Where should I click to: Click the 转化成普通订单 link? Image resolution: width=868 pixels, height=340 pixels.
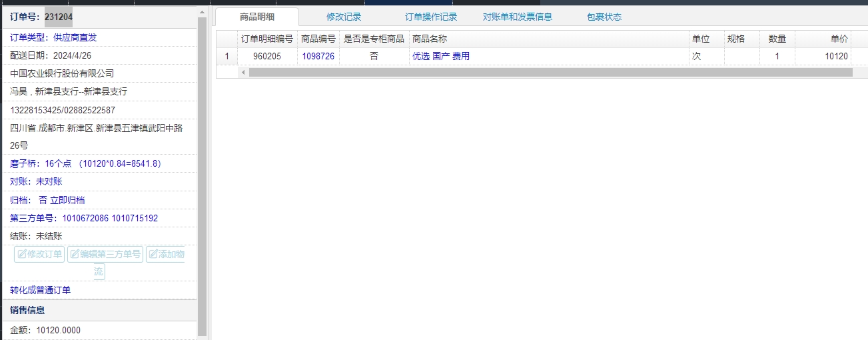click(40, 290)
